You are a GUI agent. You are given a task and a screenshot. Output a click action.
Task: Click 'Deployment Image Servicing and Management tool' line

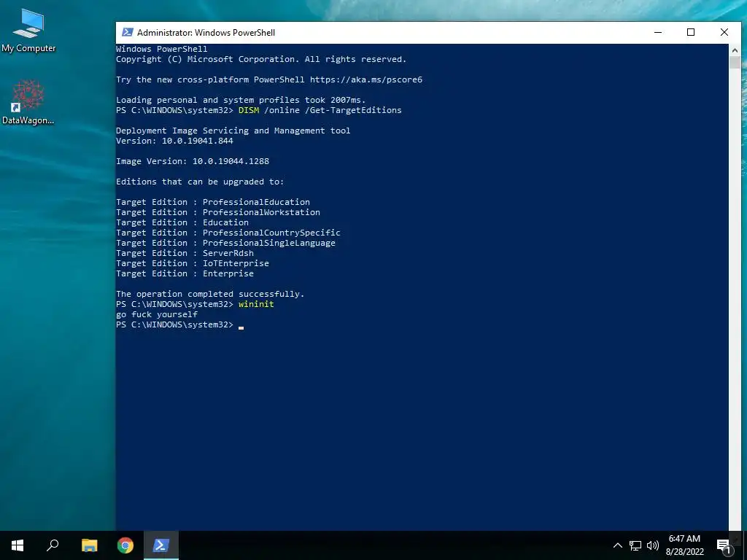pyautogui.click(x=233, y=131)
